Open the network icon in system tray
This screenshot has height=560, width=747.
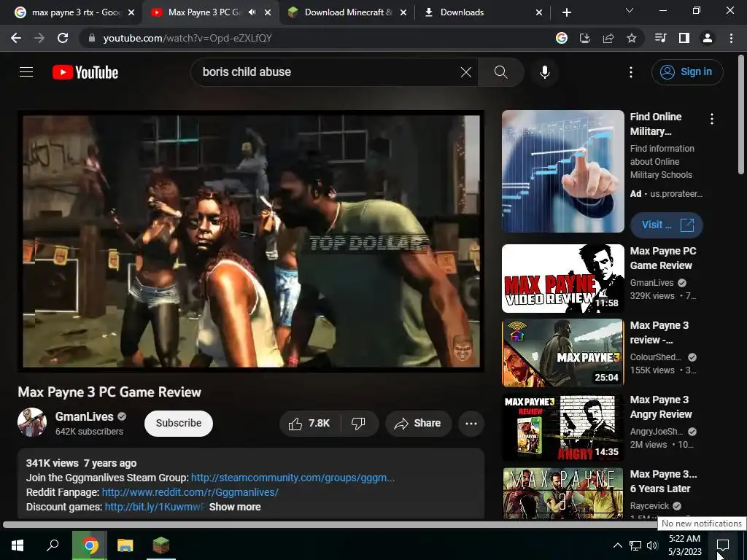[635, 545]
